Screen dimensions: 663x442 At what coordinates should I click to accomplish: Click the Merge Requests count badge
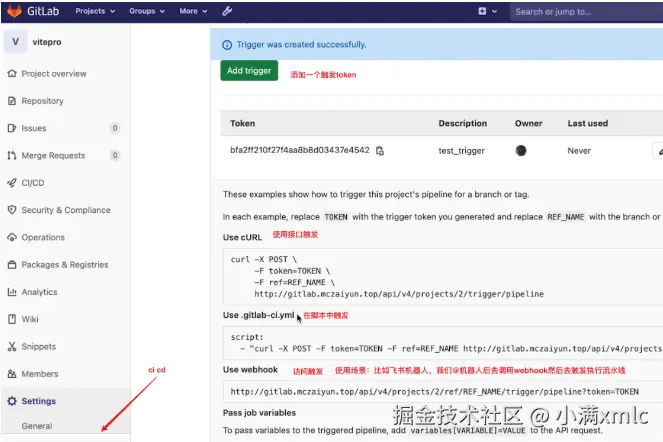tap(115, 156)
